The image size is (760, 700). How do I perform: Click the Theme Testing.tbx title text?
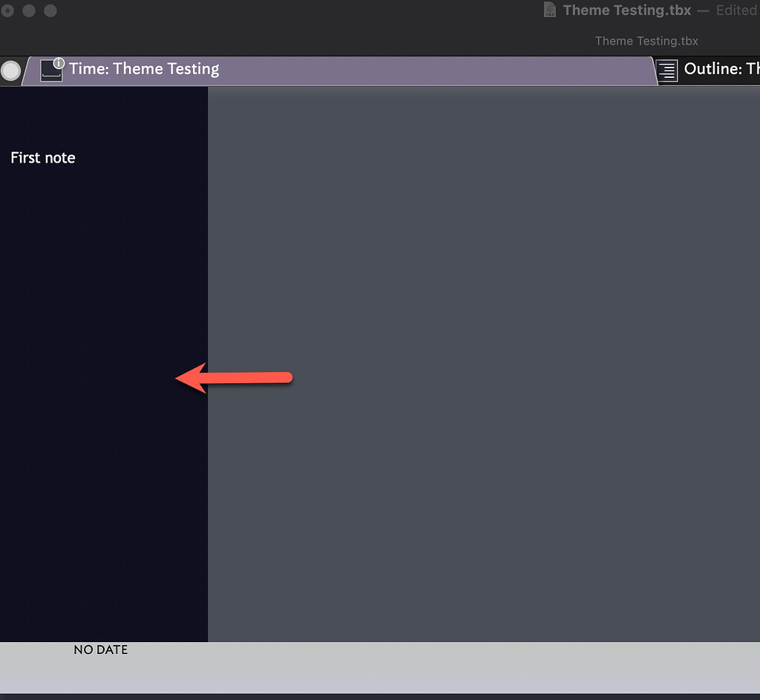pyautogui.click(x=626, y=10)
